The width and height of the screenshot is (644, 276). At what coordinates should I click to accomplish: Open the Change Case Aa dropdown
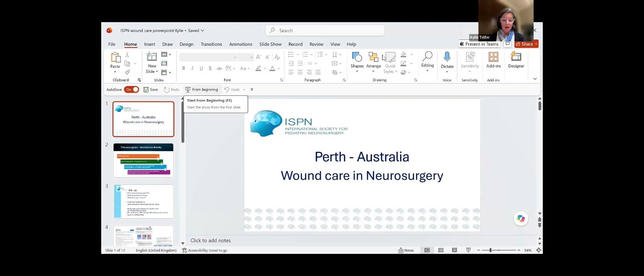coord(245,68)
